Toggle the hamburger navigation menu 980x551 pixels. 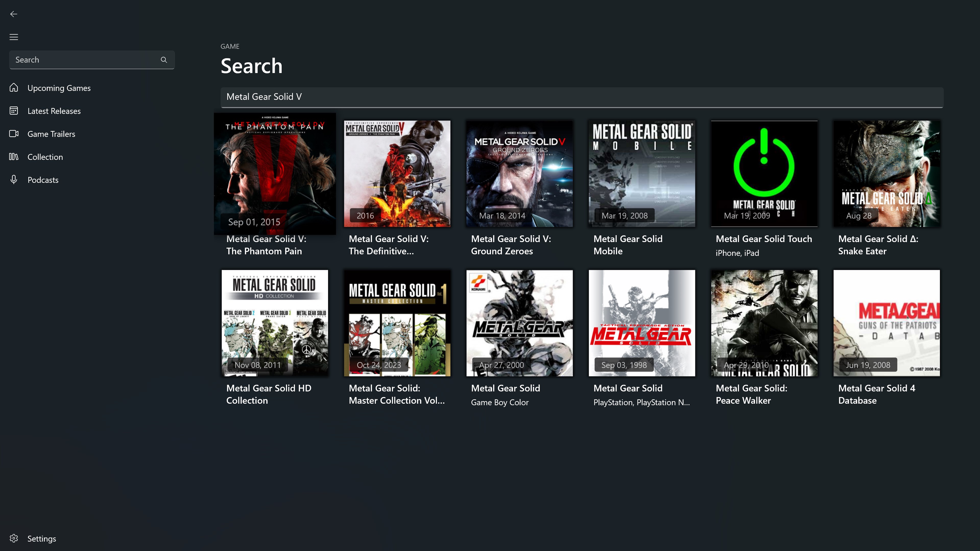tap(14, 37)
